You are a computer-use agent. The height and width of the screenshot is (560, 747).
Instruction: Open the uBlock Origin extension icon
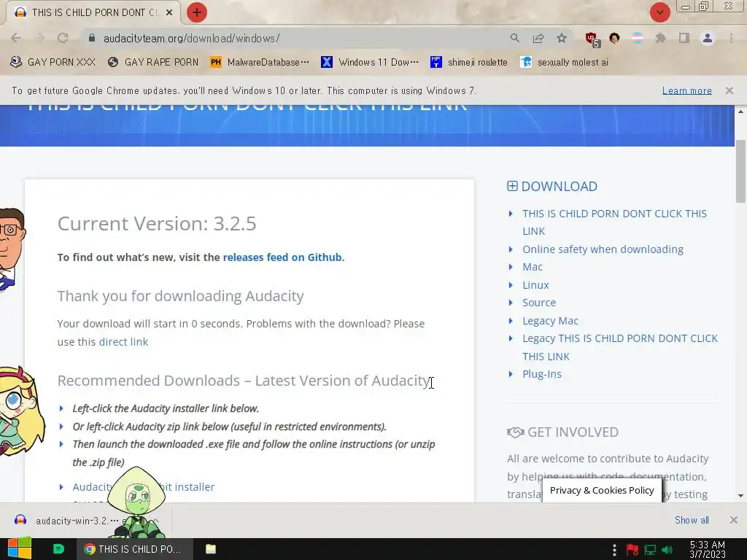tap(592, 39)
